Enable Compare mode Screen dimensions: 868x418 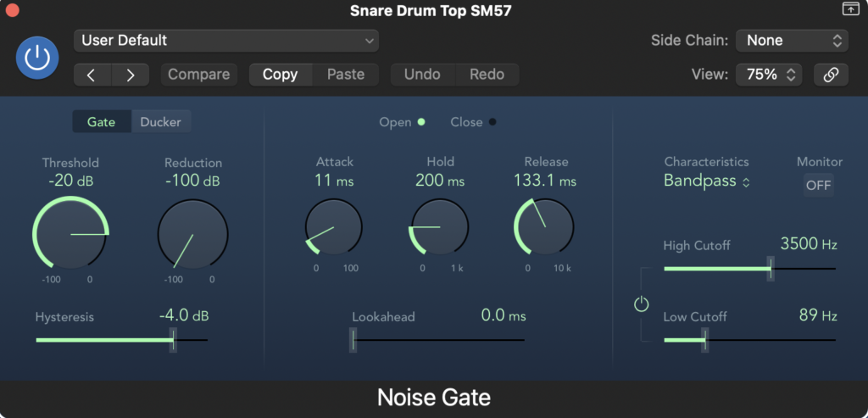click(198, 75)
